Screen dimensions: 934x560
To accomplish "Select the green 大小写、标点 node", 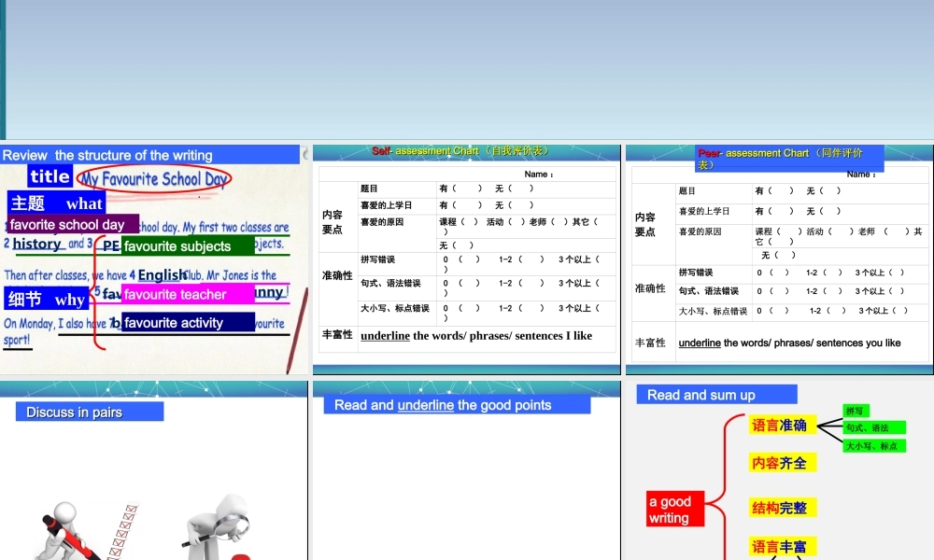I will click(x=870, y=444).
